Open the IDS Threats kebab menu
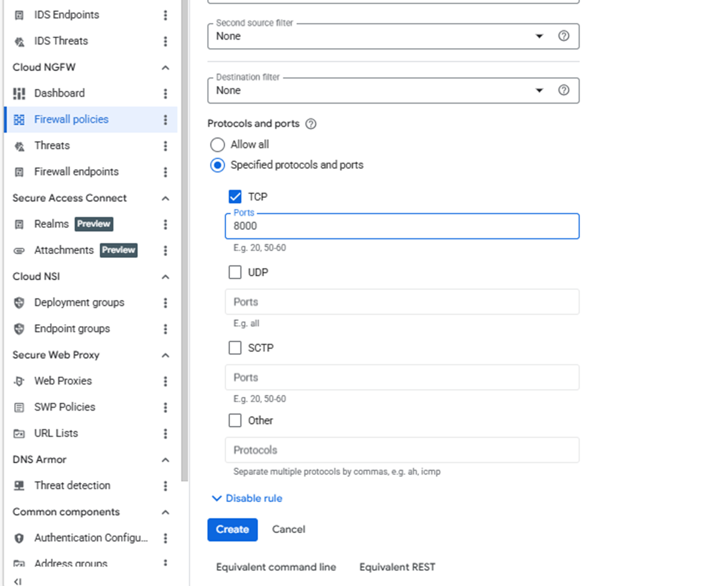 tap(165, 41)
